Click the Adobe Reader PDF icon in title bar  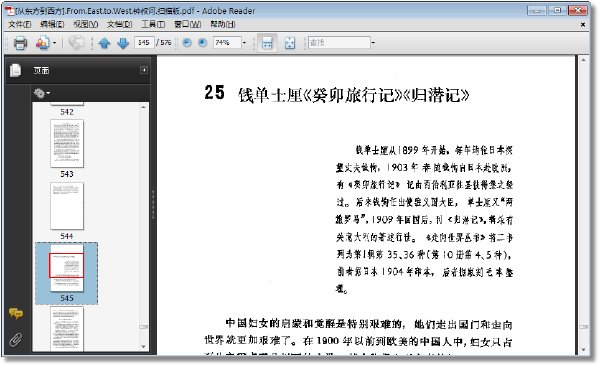[10, 11]
